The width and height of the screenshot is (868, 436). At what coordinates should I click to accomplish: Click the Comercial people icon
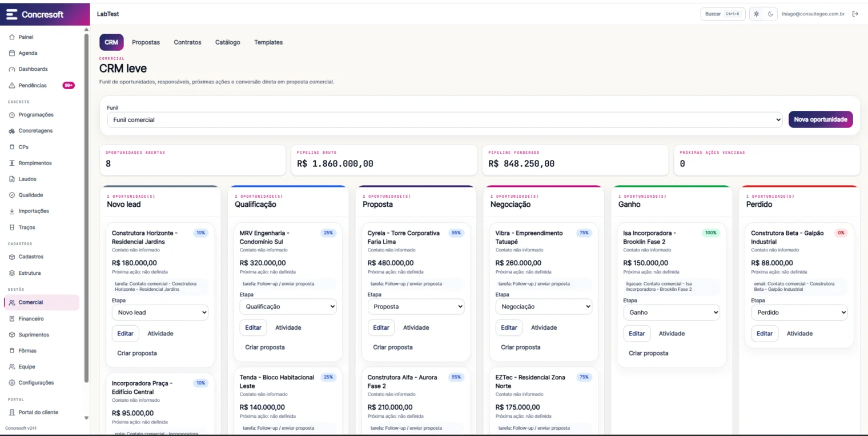click(12, 302)
